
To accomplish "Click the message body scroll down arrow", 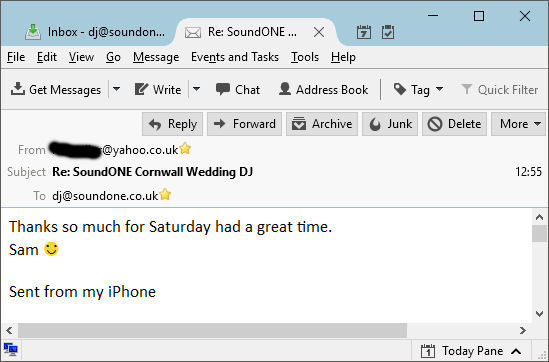I will point(540,313).
